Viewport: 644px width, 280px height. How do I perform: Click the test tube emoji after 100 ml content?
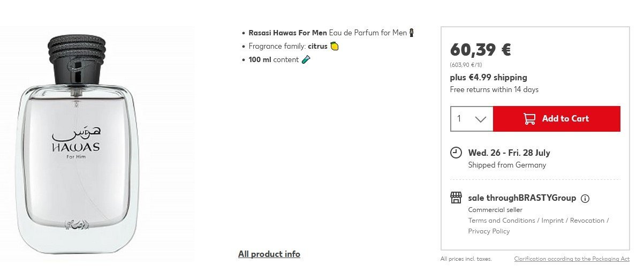306,60
